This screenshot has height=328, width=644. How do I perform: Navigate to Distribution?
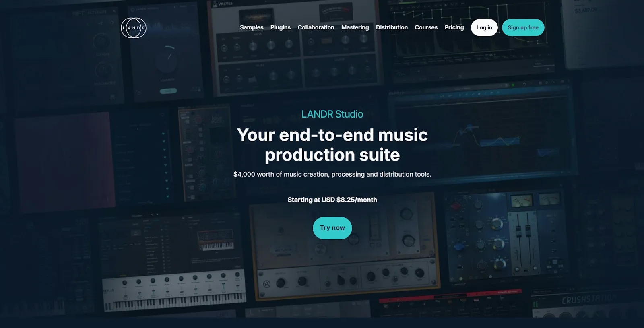(x=392, y=27)
